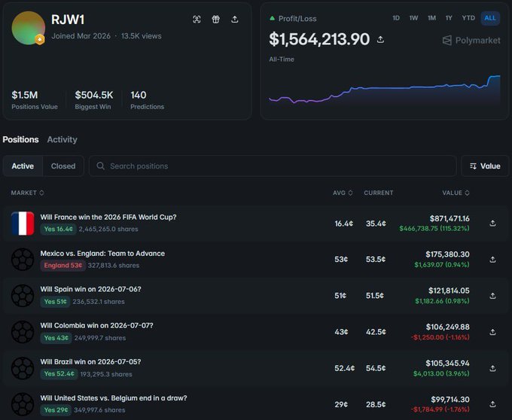Sort by the AVG column
Image resolution: width=512 pixels, height=420 pixels.
coord(343,193)
